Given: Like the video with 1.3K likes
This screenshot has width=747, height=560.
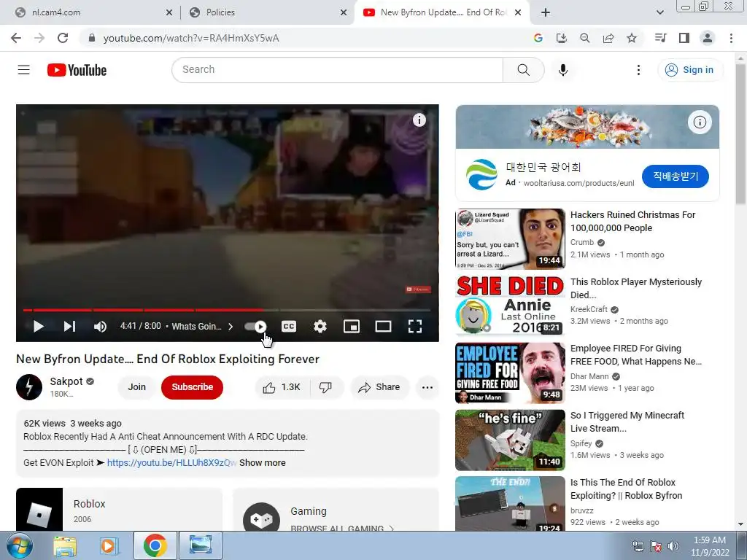Looking at the screenshot, I should (x=282, y=387).
